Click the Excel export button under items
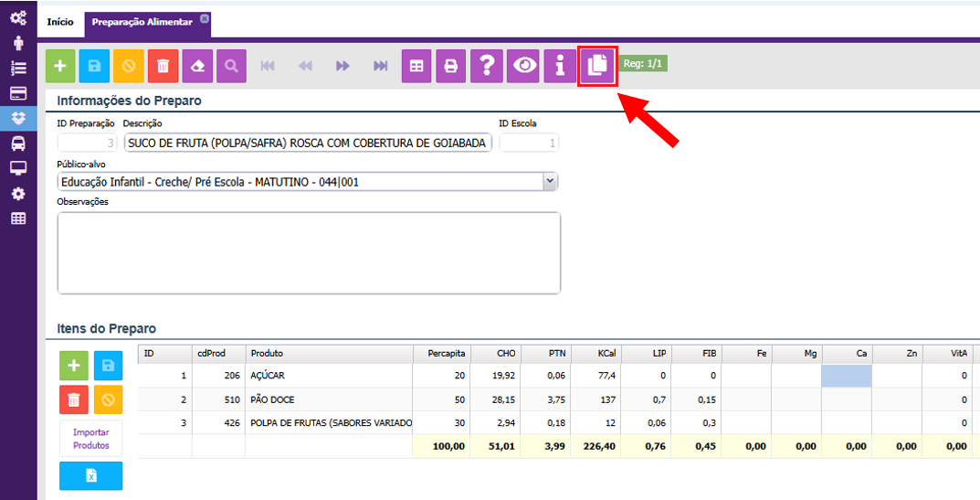This screenshot has width=980, height=500. pos(90,476)
